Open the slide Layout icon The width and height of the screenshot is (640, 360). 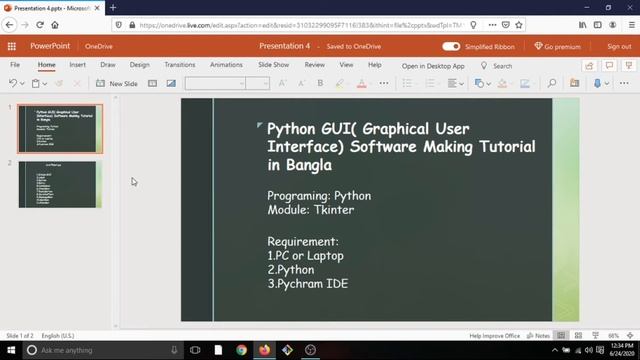(x=152, y=83)
